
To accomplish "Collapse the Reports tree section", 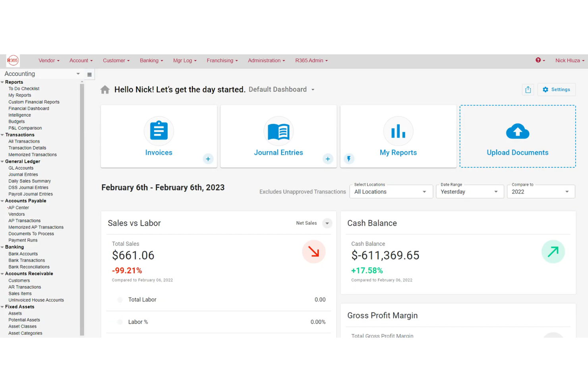I will [2, 82].
